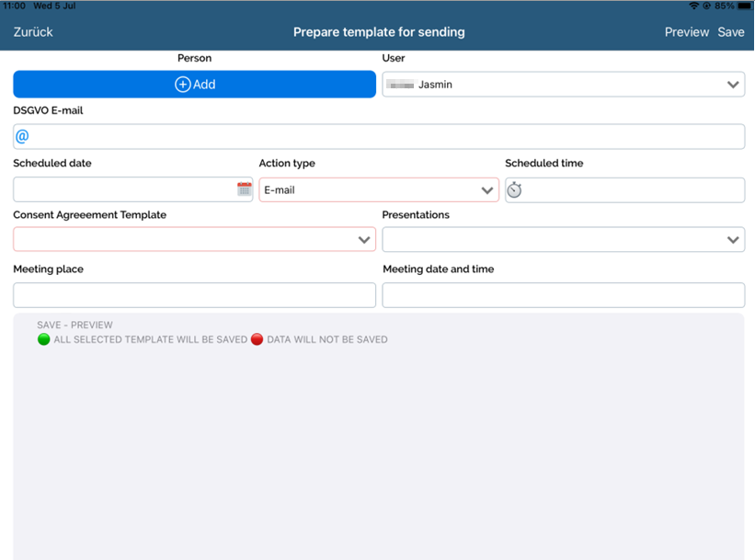
Task: Click the calendar icon in Scheduled date
Action: tap(245, 189)
